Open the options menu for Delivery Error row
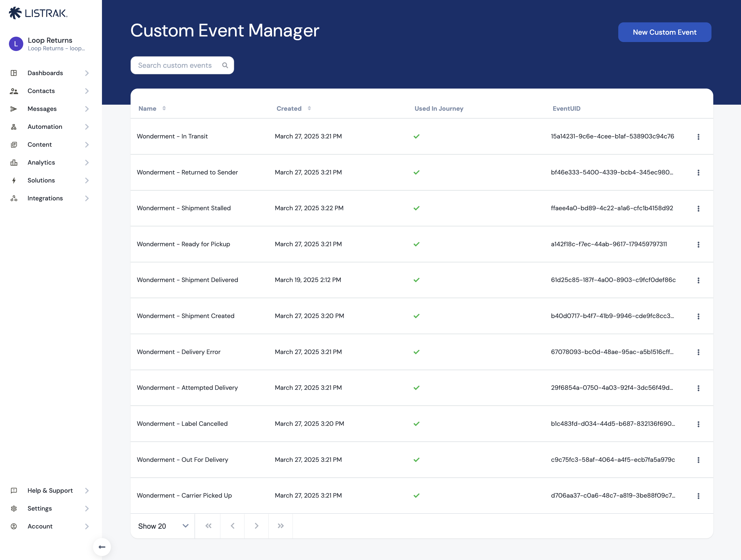 (699, 352)
